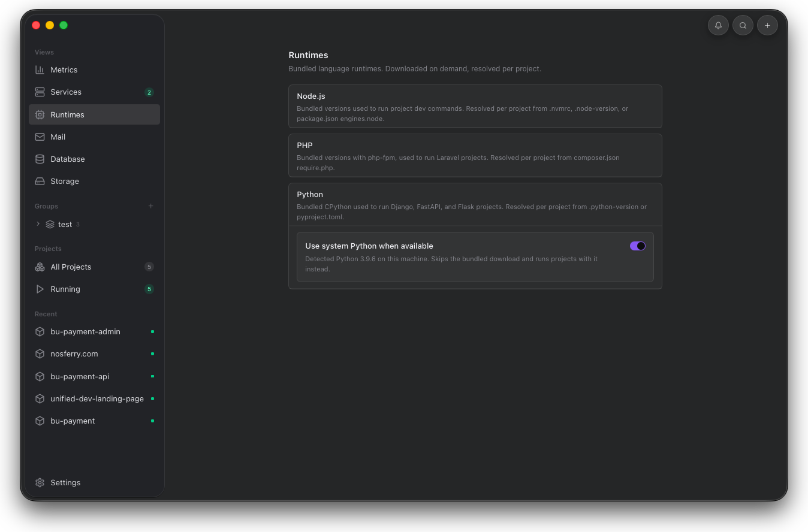The width and height of the screenshot is (808, 532).
Task: Click the test group item count 3
Action: pos(78,225)
